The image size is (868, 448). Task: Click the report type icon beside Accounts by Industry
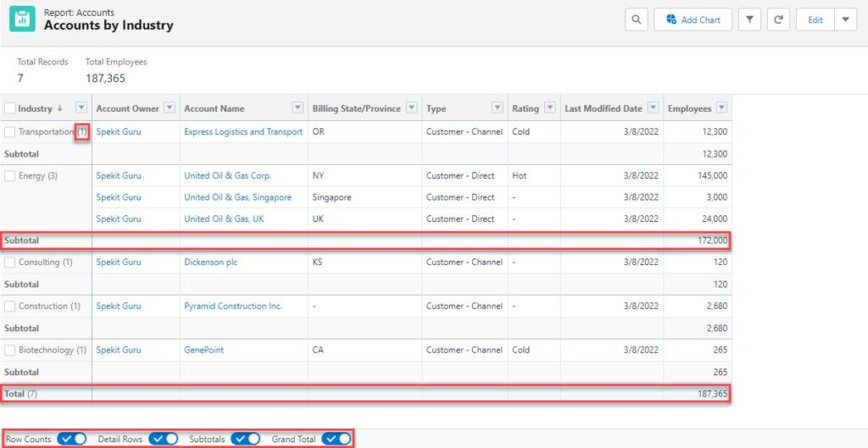click(22, 19)
